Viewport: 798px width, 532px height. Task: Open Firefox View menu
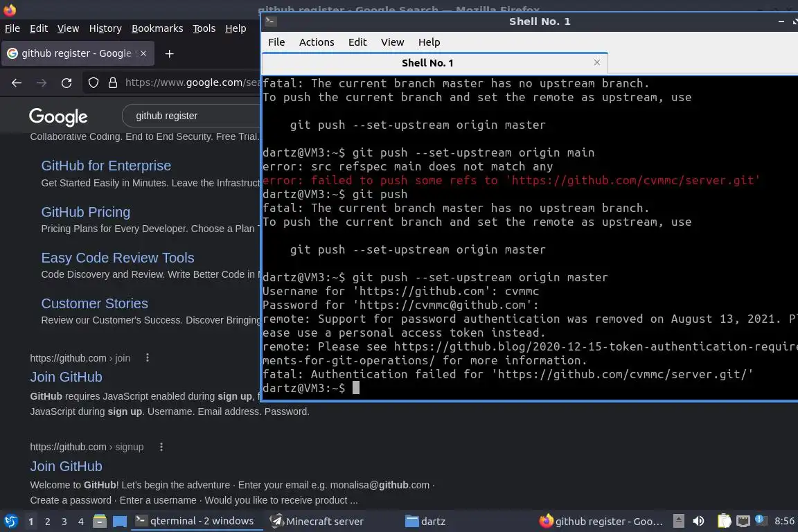68,28
